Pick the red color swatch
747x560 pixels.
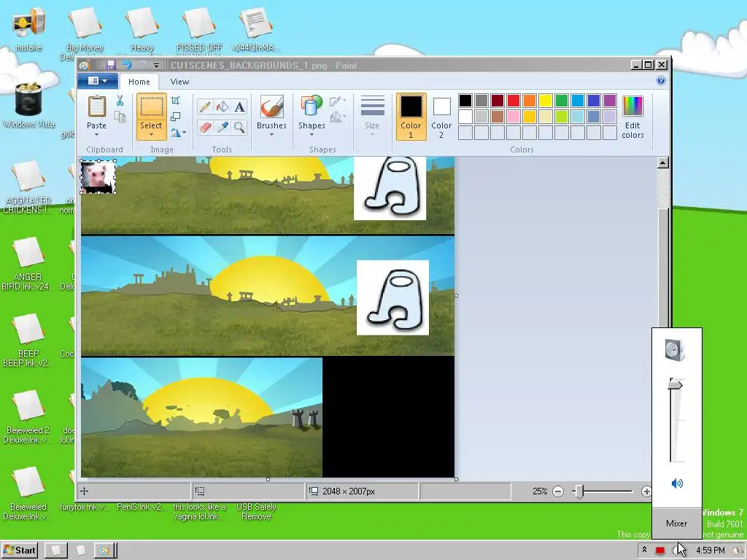click(514, 101)
